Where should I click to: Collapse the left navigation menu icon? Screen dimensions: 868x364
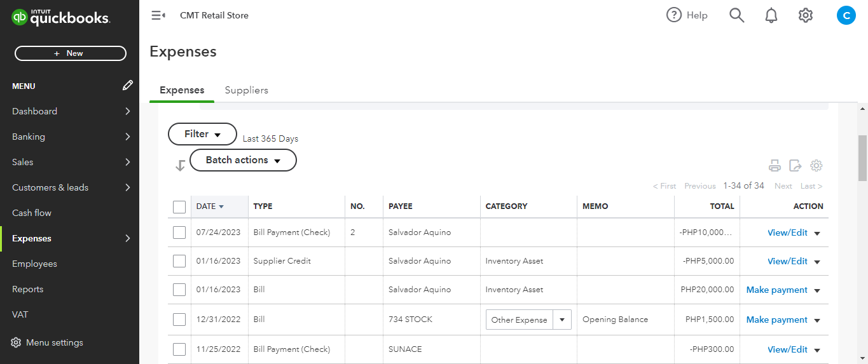coord(158,15)
